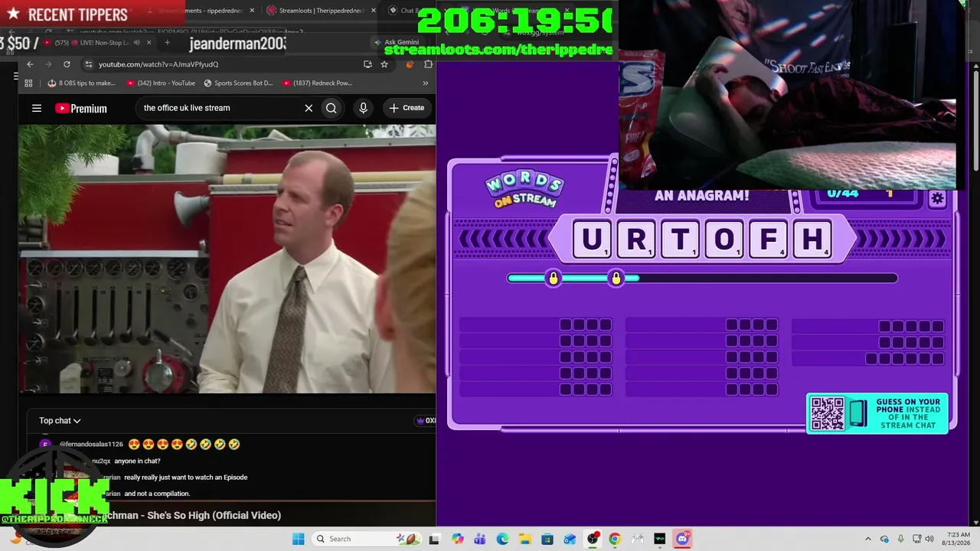Click chat message 'anyone in chat?'
Image resolution: width=980 pixels, height=551 pixels.
137,461
